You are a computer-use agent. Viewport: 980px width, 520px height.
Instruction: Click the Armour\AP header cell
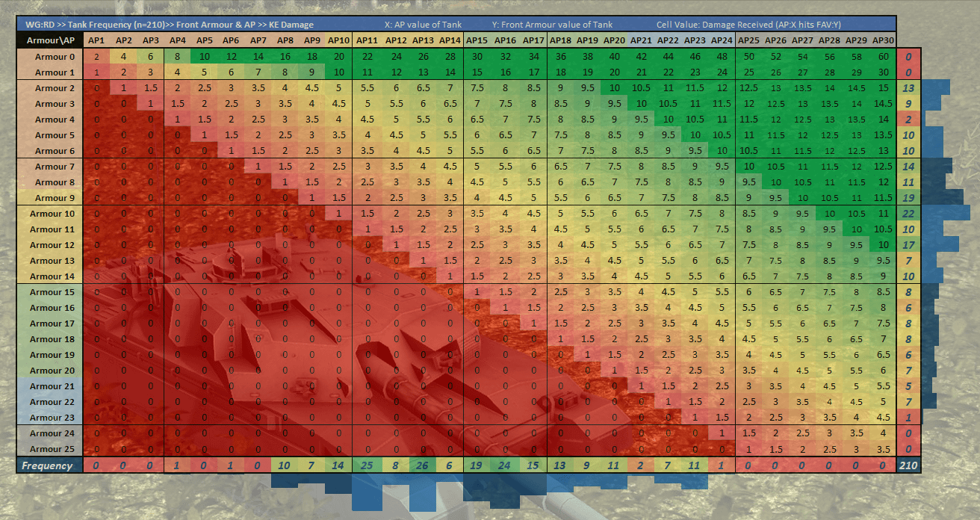point(50,40)
